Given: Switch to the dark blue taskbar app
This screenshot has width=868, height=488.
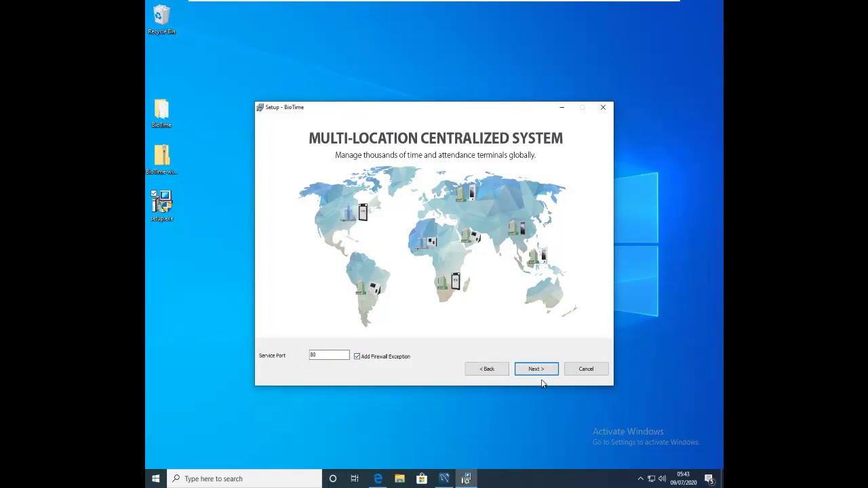Looking at the screenshot, I should (x=444, y=479).
